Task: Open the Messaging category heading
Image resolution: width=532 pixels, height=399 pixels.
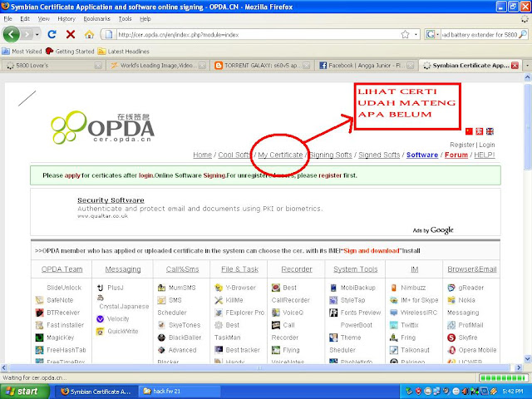Action: click(x=123, y=269)
